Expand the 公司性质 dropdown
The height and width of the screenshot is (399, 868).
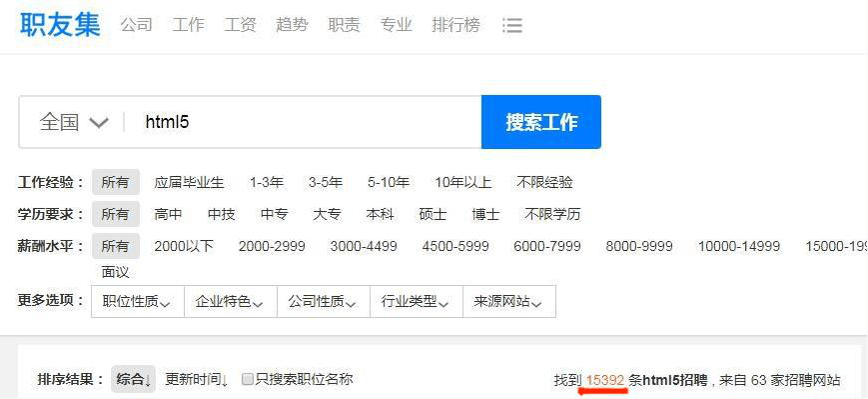tap(324, 302)
